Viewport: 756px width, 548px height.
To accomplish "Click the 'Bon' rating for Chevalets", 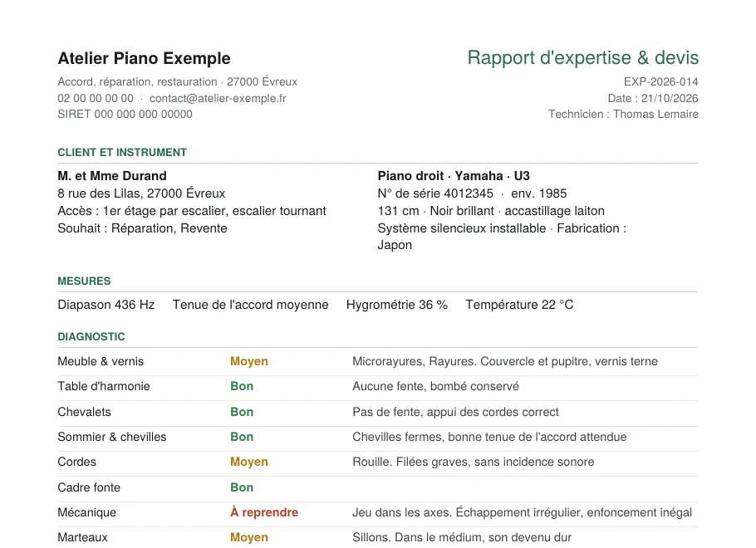I will [x=242, y=412].
